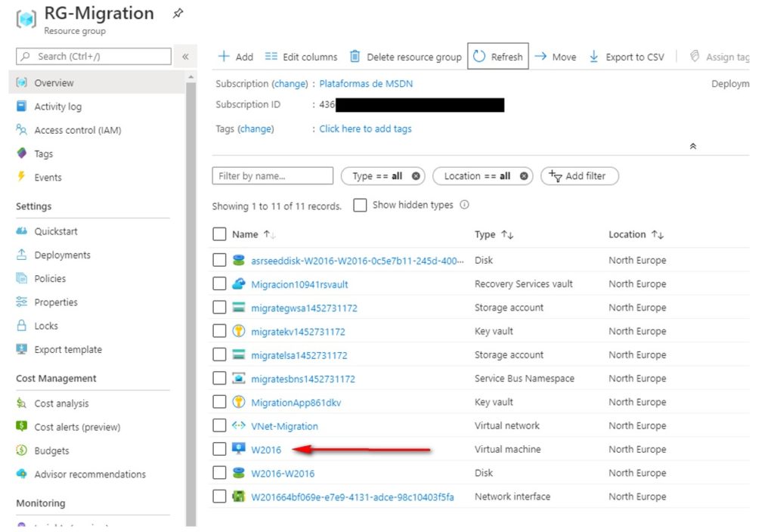
Task: Click the VNet-Migration virtual network icon
Action: [239, 425]
